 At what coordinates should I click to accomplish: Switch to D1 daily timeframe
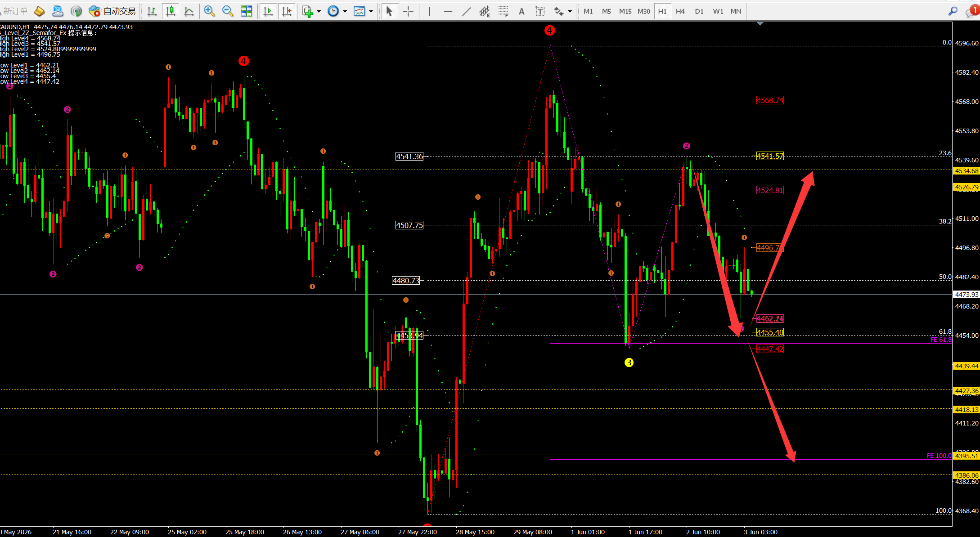(699, 11)
